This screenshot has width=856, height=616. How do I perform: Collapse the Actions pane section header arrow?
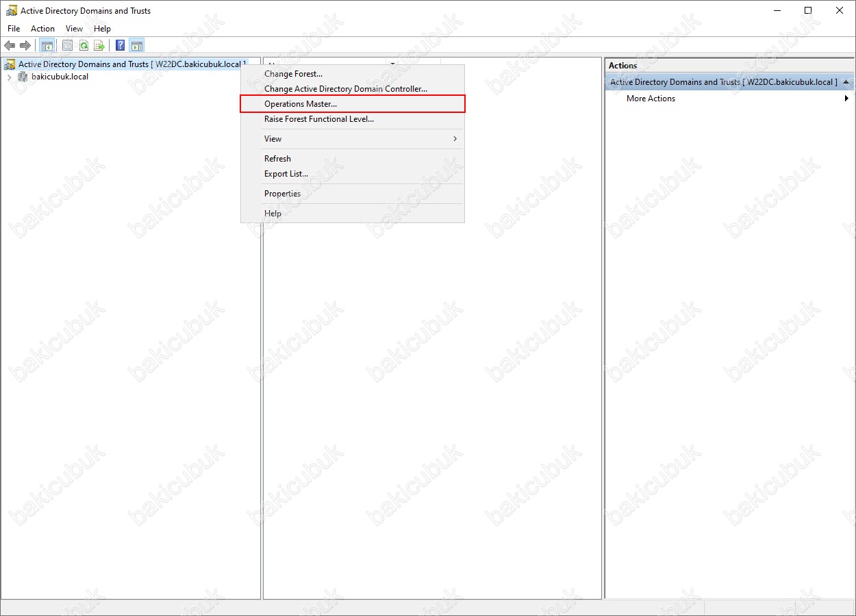tap(846, 82)
